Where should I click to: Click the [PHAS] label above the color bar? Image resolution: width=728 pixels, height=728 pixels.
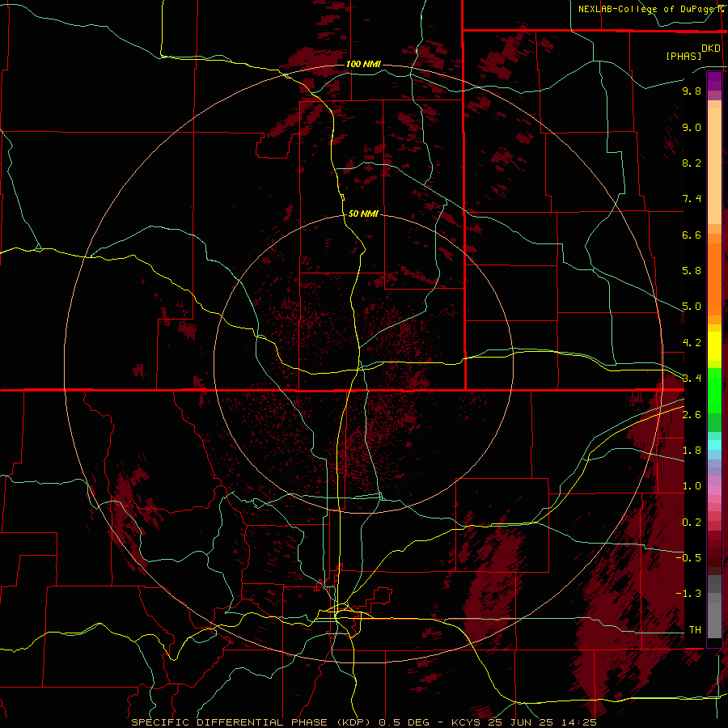tap(684, 56)
